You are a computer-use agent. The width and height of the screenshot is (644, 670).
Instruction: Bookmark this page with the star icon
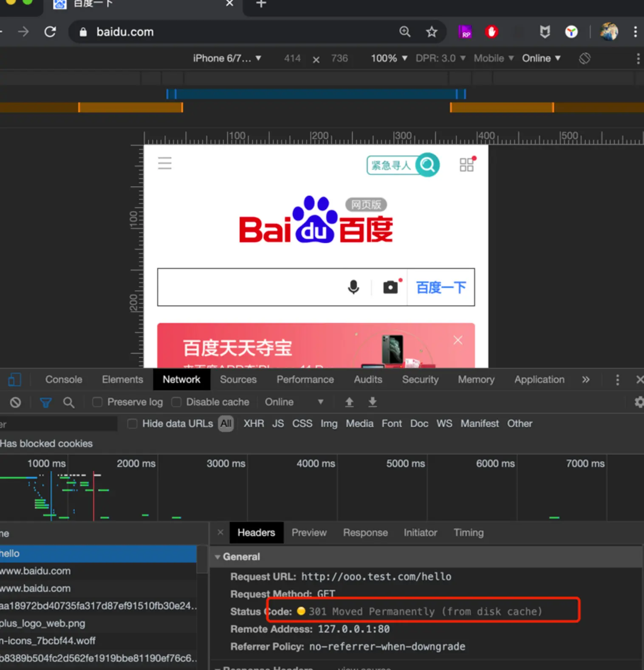[x=432, y=32]
